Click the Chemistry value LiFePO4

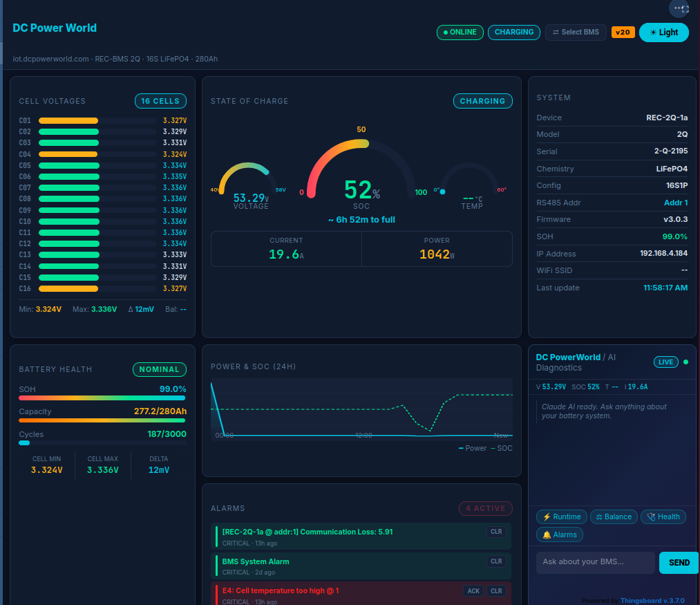pos(672,169)
